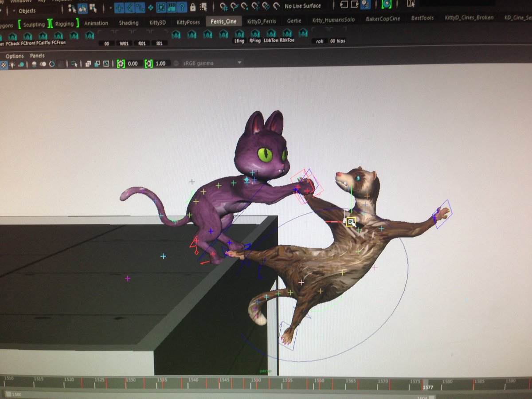This screenshot has width=532, height=399.
Task: Click the green-bracketed render view icon
Action: pos(387,4)
